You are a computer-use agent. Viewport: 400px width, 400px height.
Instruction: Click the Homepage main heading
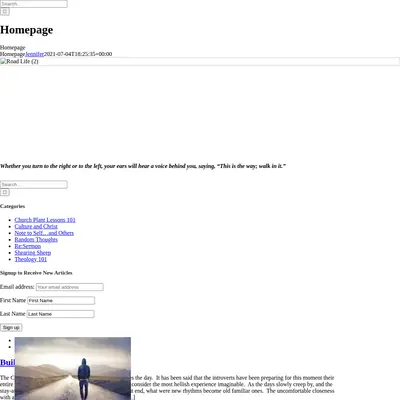point(26,30)
